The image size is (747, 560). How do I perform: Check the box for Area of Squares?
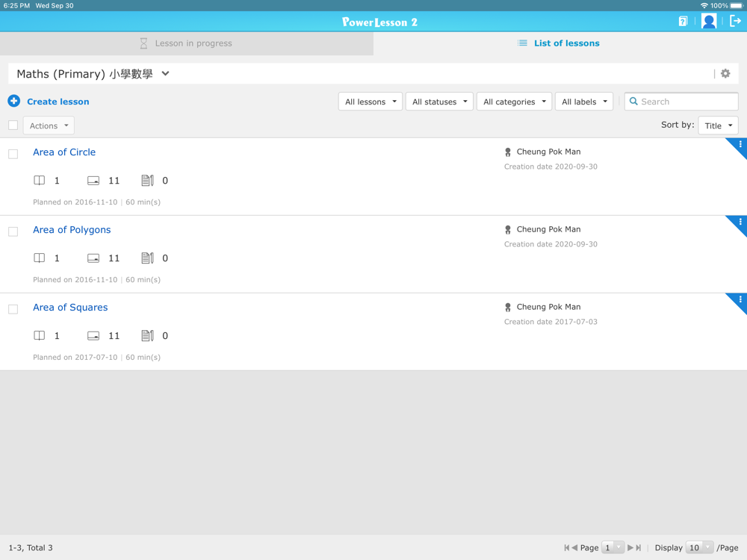[13, 309]
